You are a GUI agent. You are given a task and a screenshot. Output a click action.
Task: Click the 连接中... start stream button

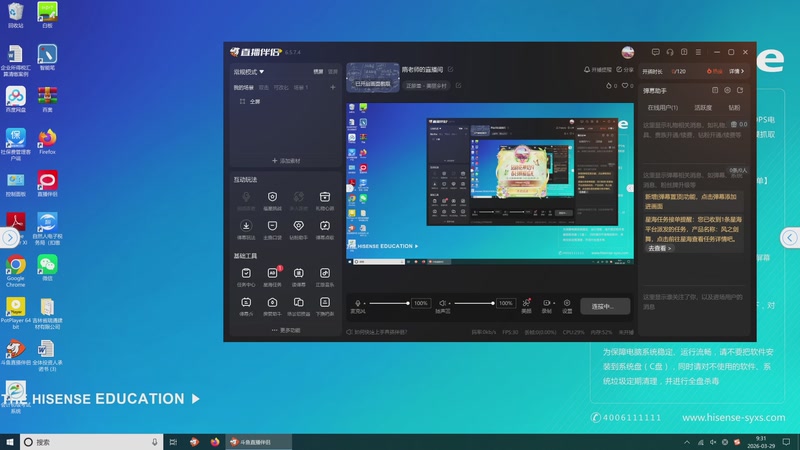click(x=605, y=306)
